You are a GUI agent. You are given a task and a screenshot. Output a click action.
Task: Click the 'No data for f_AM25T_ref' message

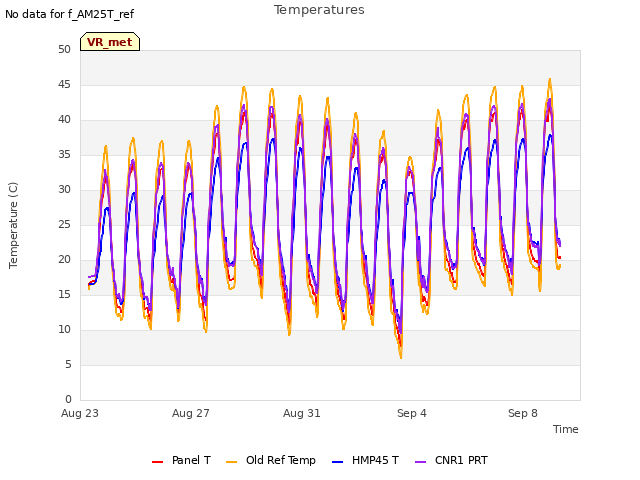[x=69, y=14]
